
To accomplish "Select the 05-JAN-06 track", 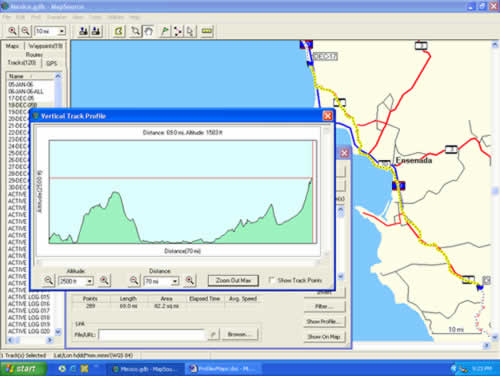I will [21, 84].
